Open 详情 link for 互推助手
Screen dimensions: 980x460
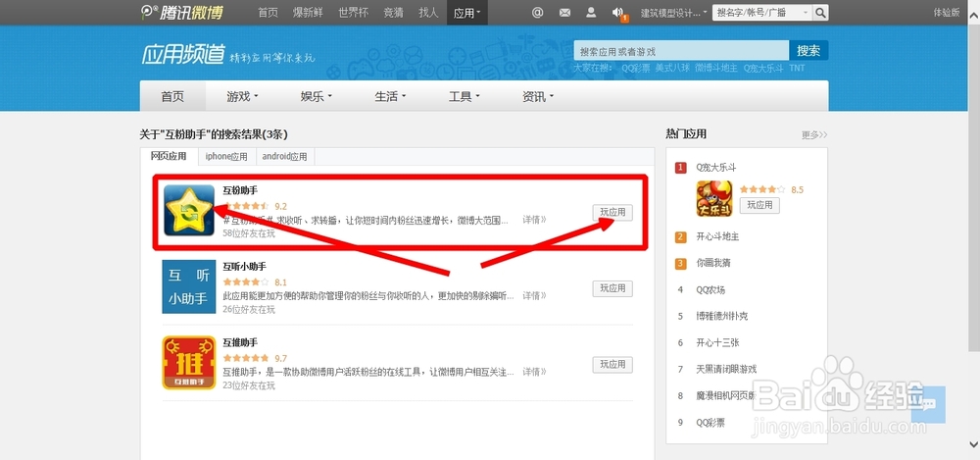pyautogui.click(x=534, y=372)
